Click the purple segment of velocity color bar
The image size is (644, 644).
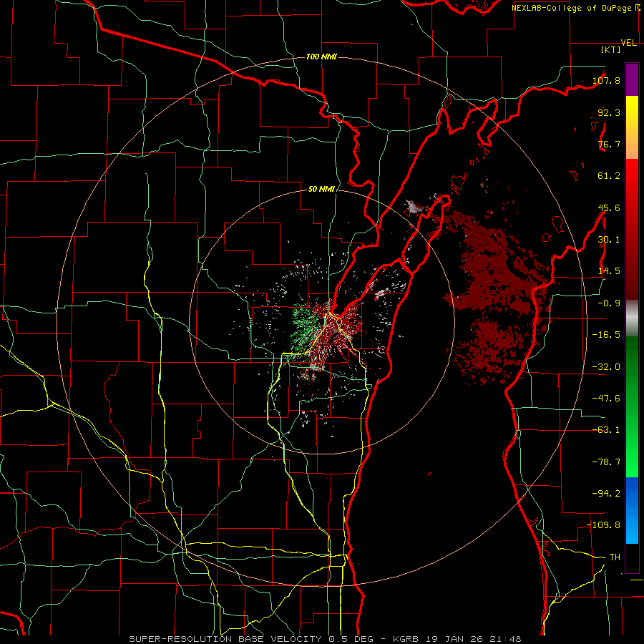click(x=632, y=79)
